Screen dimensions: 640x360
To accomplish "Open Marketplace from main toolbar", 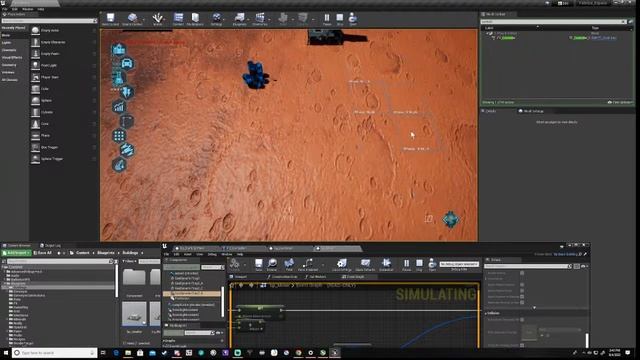I will point(195,19).
